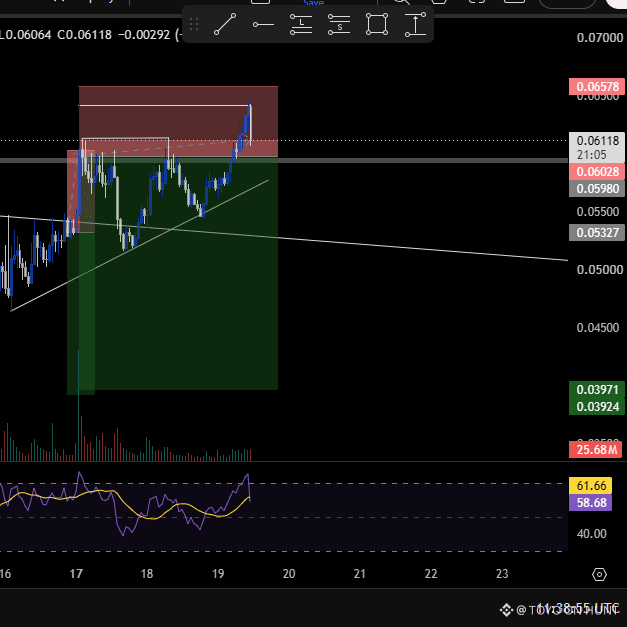Click the 0.03924 target price label
Screen dimensions: 627x627
597,406
